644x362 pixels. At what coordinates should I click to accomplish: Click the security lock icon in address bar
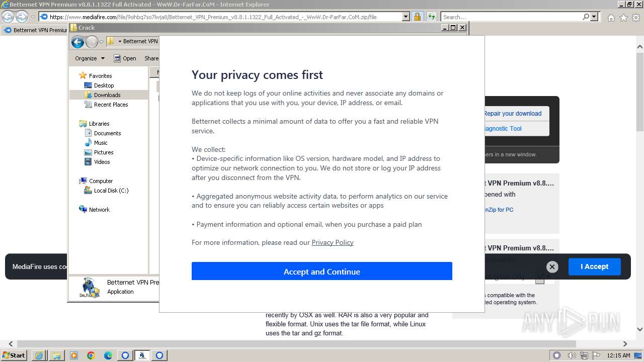(x=417, y=17)
